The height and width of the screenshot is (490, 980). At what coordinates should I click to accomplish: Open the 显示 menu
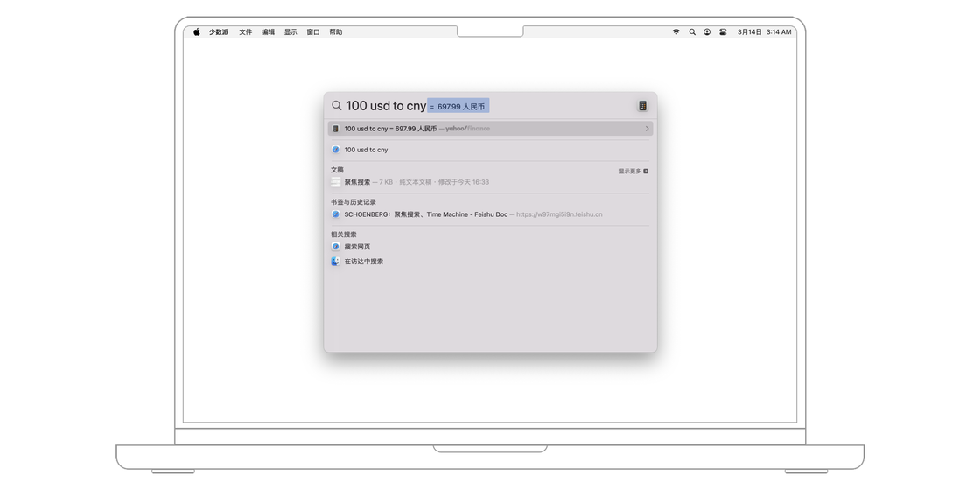click(x=290, y=31)
